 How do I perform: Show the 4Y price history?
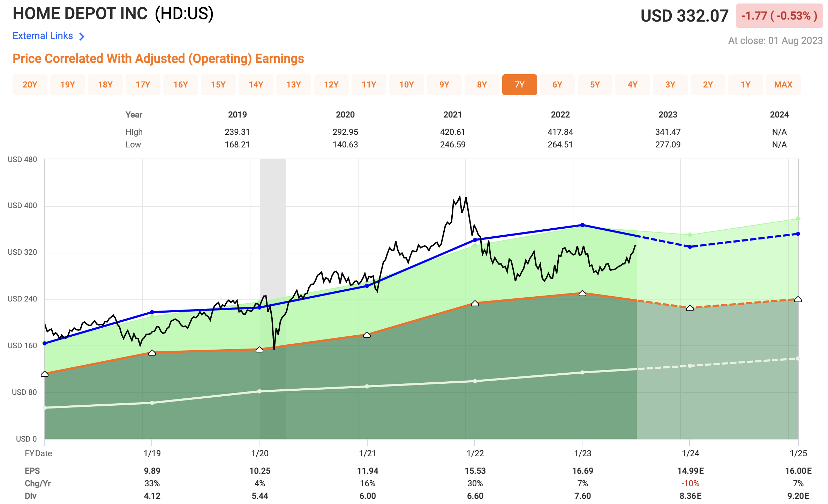(633, 85)
